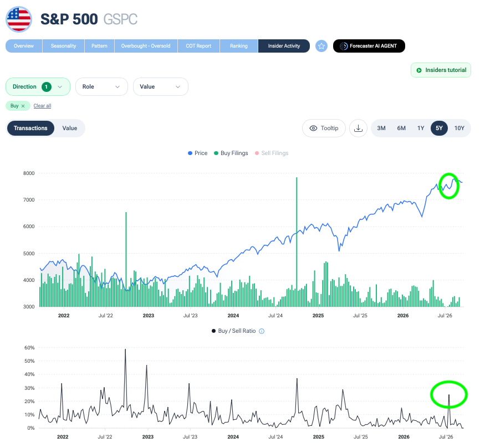Viewport: 480px width, 448px height.
Task: Toggle Price series in chart legend
Action: click(197, 153)
